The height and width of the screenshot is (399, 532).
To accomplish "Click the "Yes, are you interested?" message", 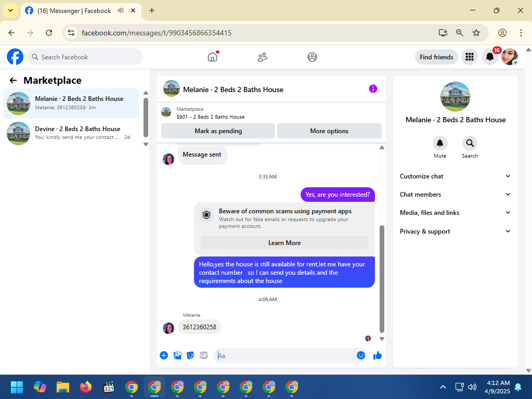I will click(x=338, y=195).
